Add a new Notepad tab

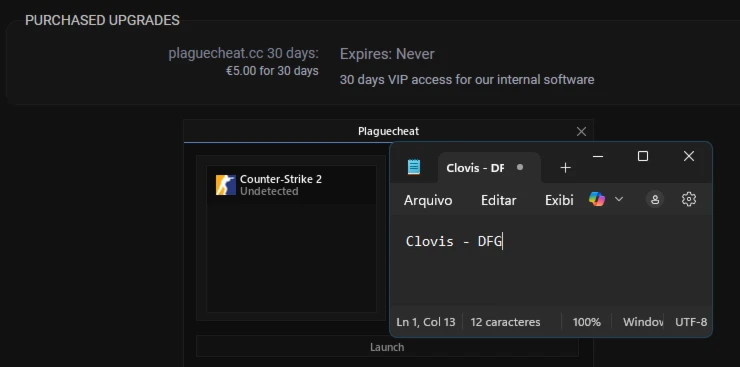(565, 167)
